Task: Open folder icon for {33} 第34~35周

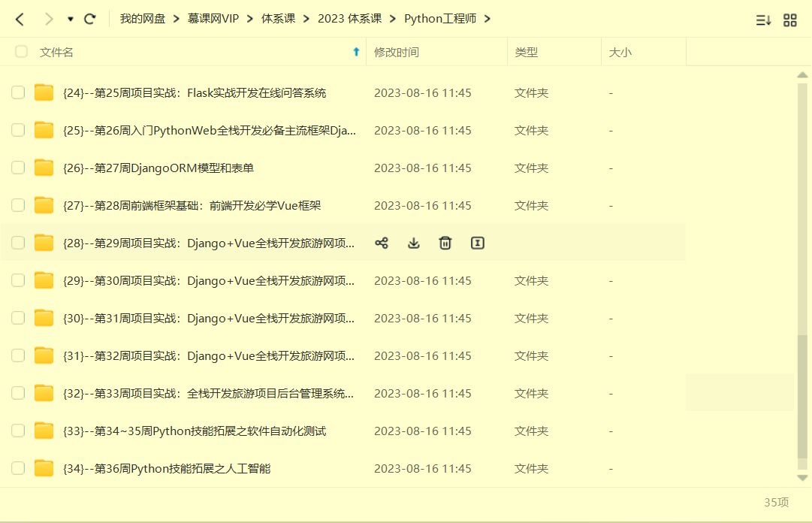Action: [44, 431]
